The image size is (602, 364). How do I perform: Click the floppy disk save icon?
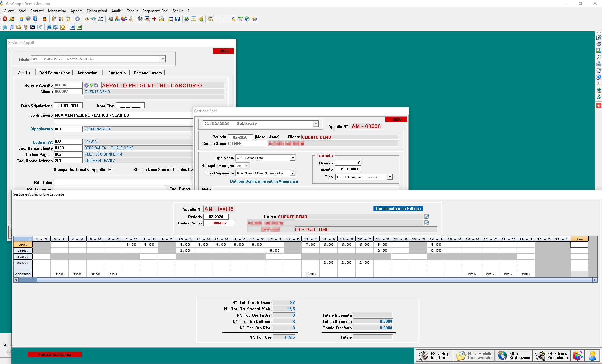point(177,19)
